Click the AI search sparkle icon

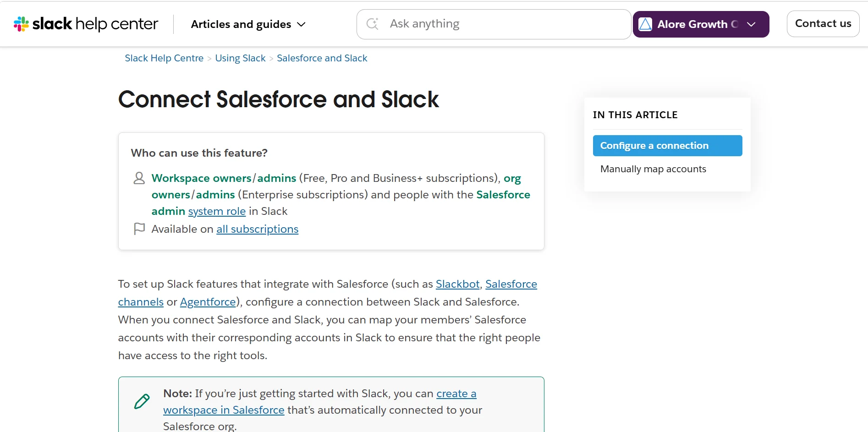point(373,24)
